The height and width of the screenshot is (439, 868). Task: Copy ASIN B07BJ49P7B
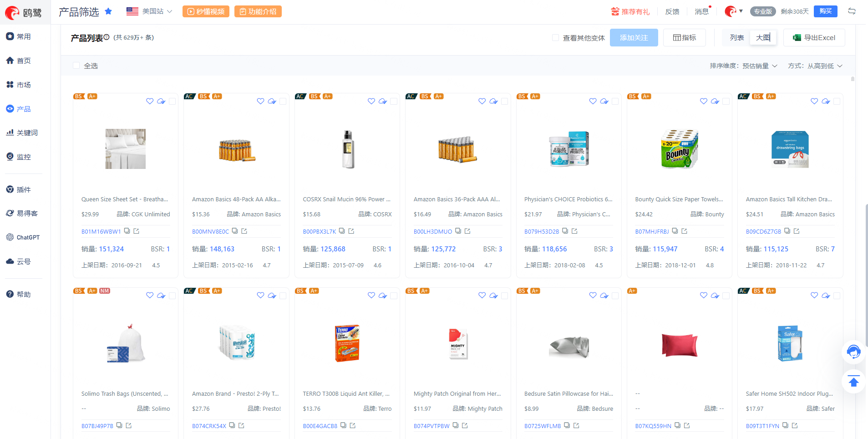point(119,425)
